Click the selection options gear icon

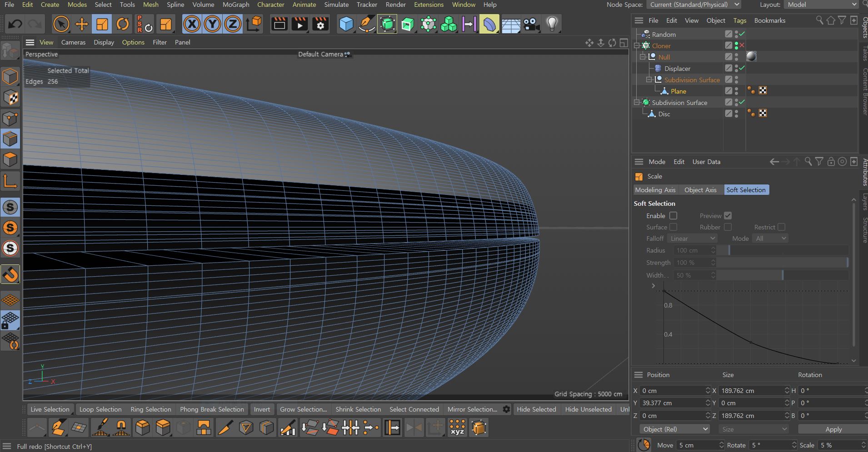coord(506,409)
